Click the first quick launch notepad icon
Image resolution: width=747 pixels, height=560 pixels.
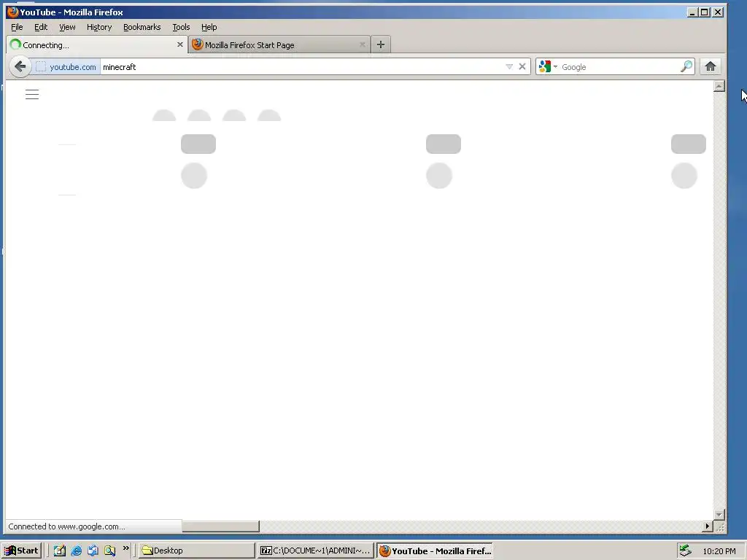click(x=60, y=551)
